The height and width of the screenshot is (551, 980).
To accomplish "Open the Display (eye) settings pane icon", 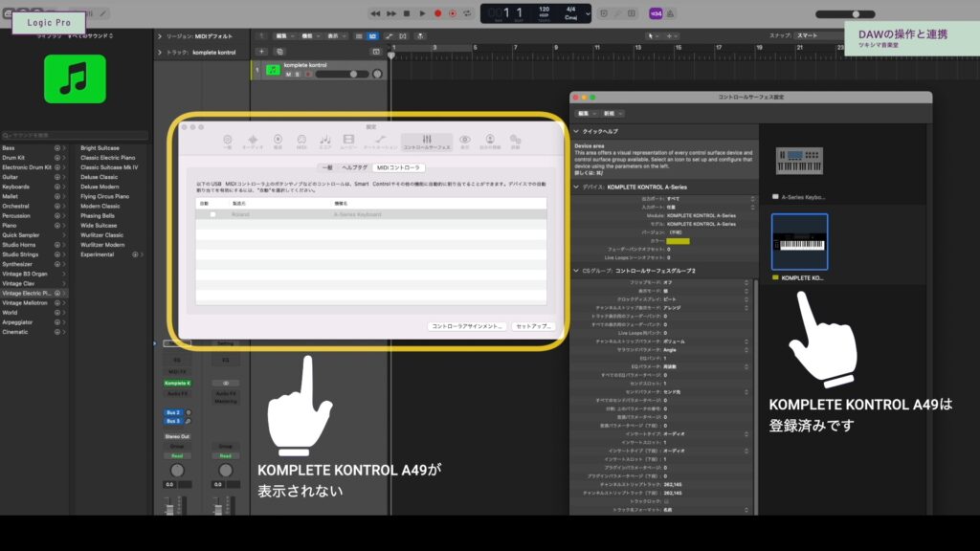I will click(x=465, y=142).
